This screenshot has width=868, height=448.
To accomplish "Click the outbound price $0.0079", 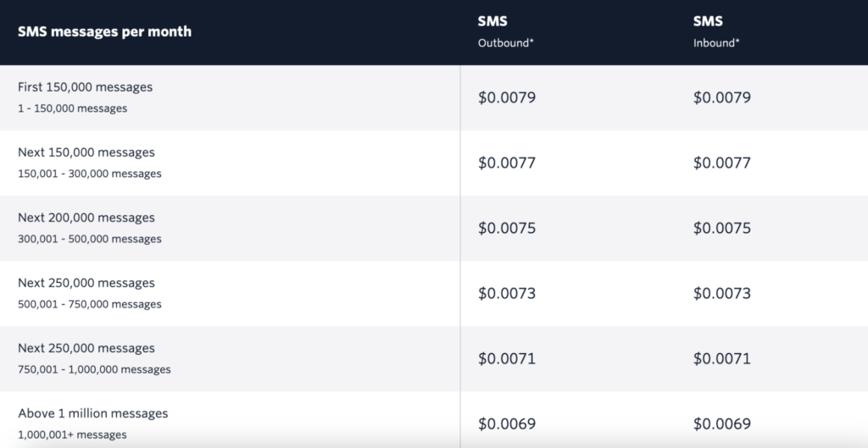I will pyautogui.click(x=507, y=97).
